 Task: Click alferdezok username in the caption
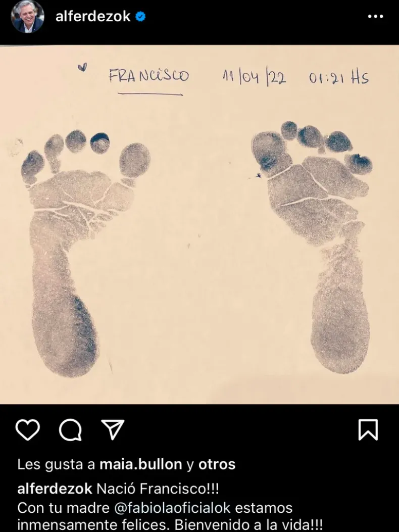pyautogui.click(x=55, y=489)
